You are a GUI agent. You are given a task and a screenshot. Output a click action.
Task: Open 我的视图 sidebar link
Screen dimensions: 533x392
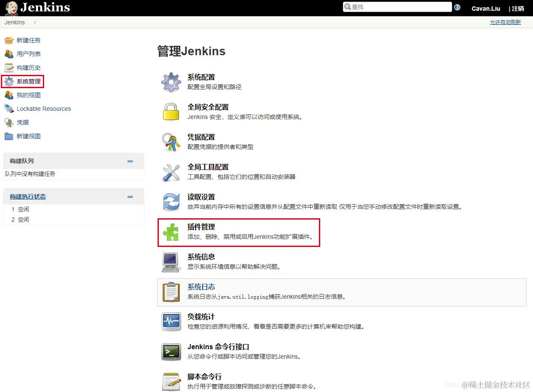pos(29,95)
